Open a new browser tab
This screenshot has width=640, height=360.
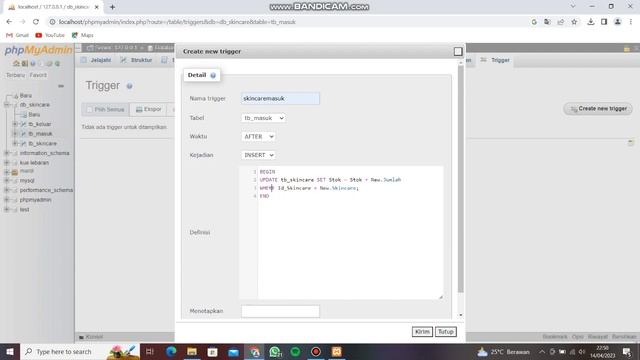tap(112, 7)
